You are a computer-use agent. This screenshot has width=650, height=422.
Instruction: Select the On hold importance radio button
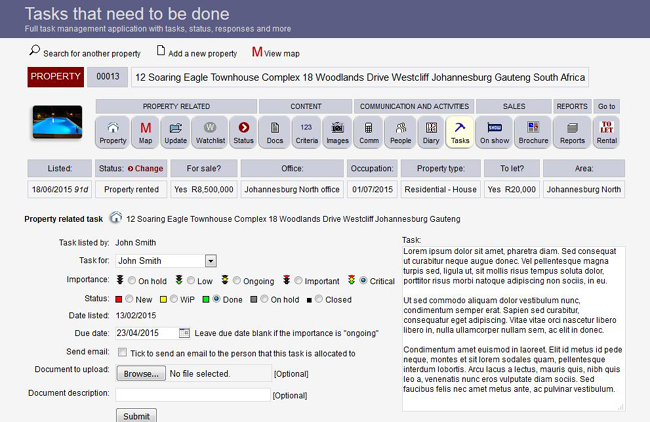click(x=132, y=281)
